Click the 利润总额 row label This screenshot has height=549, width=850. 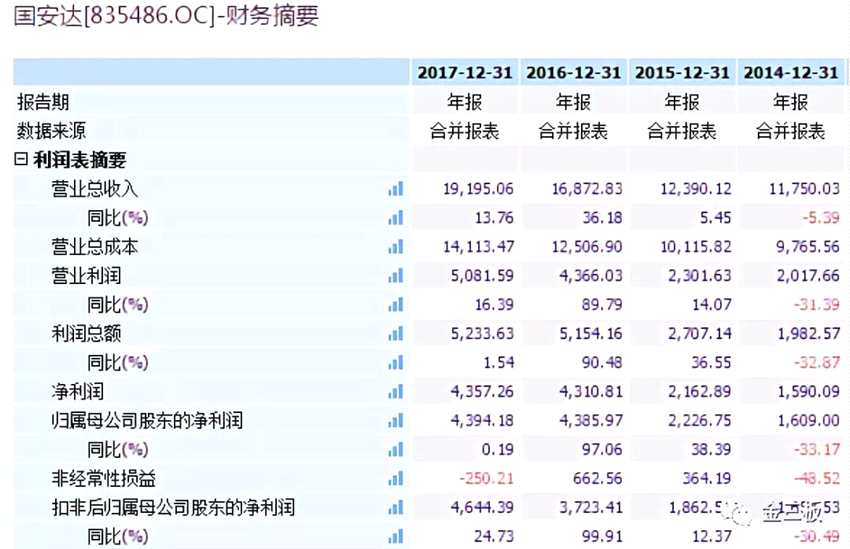pyautogui.click(x=86, y=333)
